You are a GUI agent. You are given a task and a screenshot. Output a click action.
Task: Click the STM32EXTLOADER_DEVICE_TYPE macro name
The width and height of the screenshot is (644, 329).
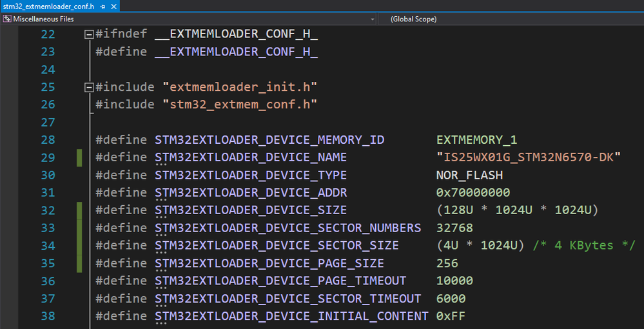251,175
